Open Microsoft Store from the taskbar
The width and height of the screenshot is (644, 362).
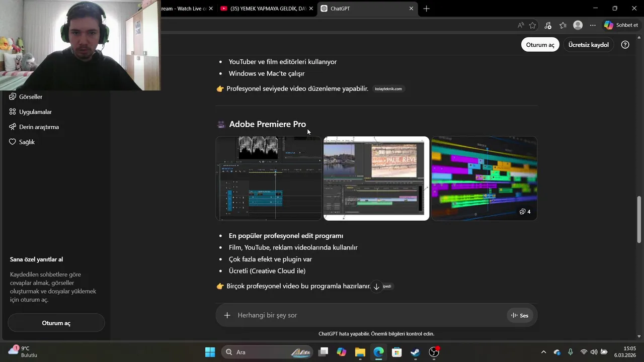click(397, 352)
